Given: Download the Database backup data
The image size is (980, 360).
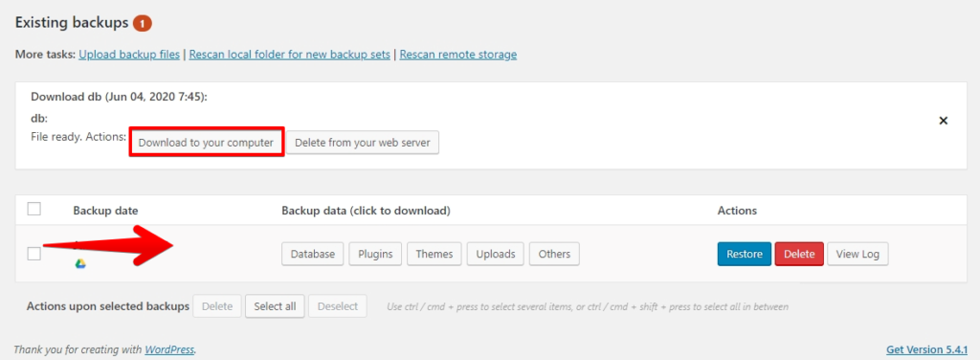Looking at the screenshot, I should click(313, 255).
